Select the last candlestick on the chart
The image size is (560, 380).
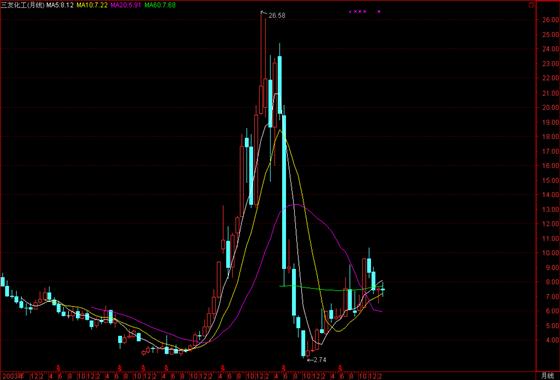pos(383,289)
